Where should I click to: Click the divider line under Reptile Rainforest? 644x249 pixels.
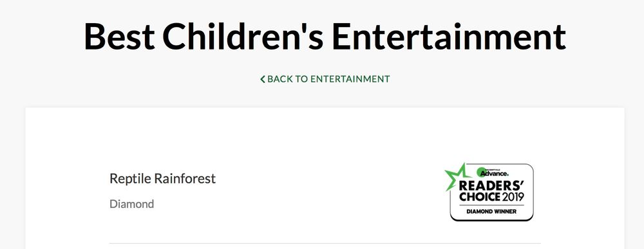coord(325,243)
